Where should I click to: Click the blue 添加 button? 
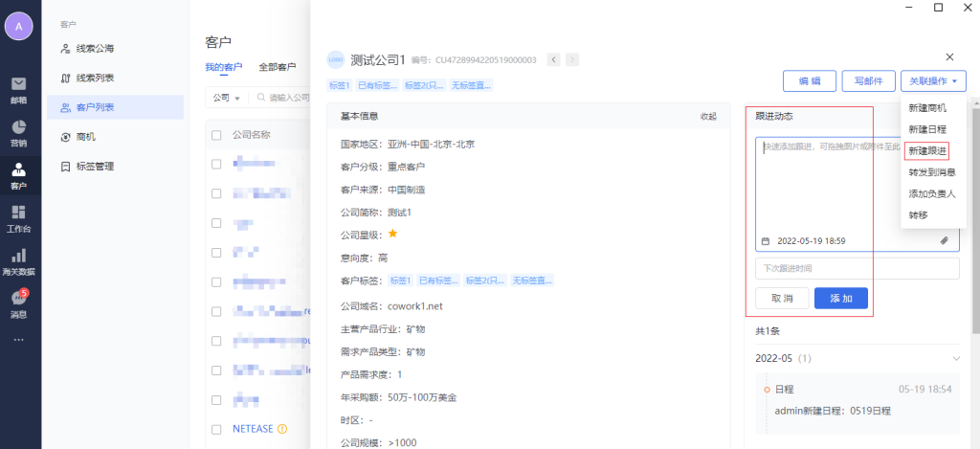point(840,299)
